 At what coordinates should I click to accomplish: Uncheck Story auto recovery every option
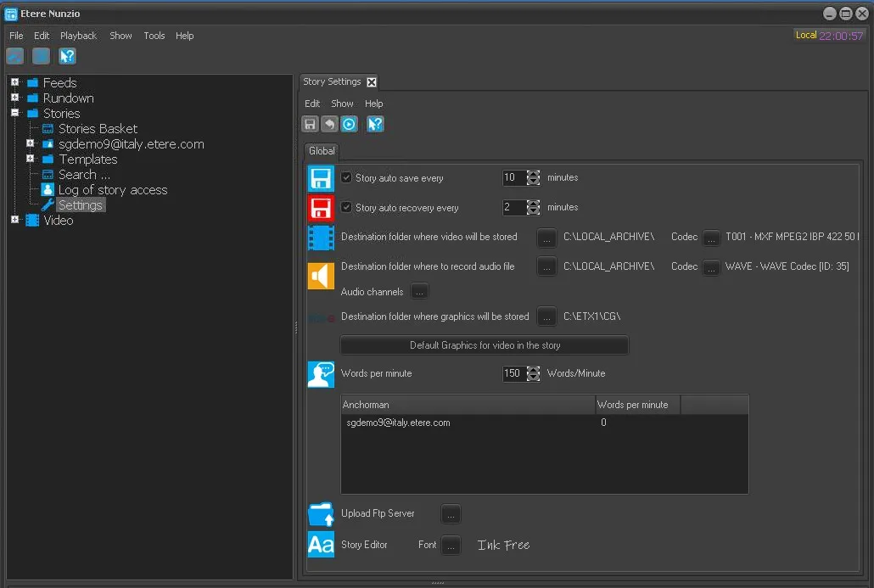coord(346,207)
